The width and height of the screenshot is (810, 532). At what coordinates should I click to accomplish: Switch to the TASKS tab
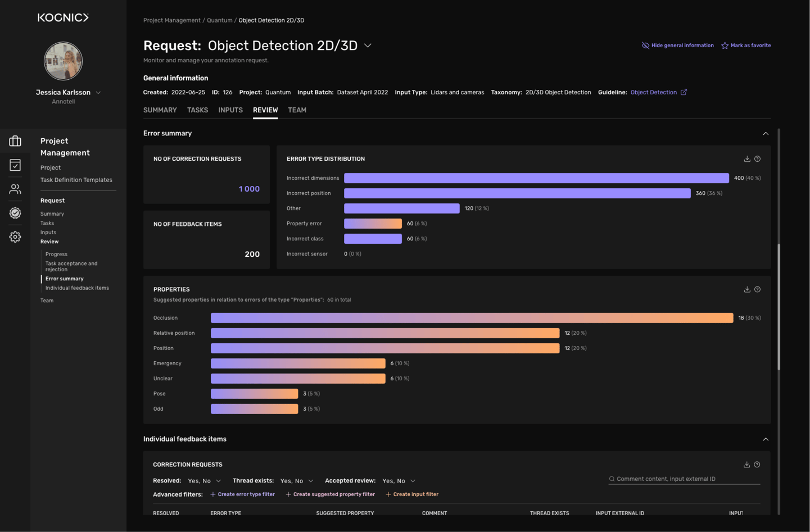click(197, 110)
